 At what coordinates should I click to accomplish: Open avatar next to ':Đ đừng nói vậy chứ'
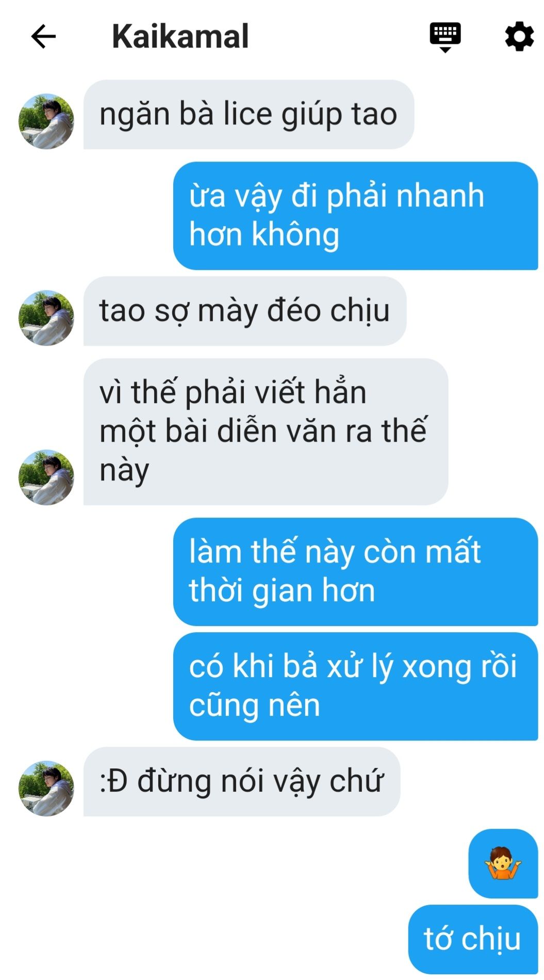coord(46,788)
